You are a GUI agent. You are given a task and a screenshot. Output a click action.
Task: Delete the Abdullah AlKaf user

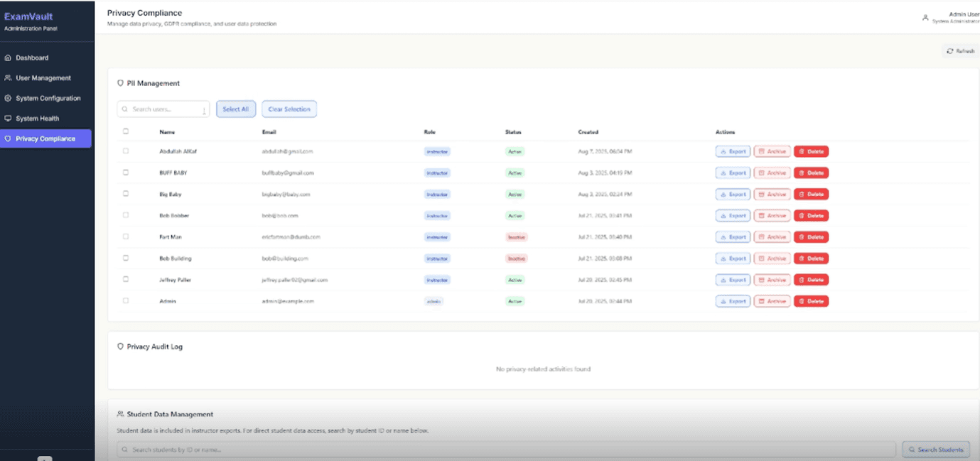(x=811, y=152)
